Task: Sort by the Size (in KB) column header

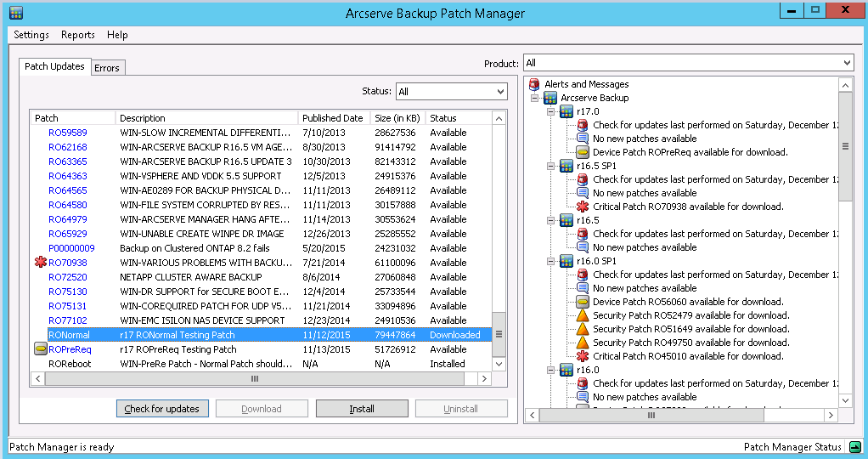Action: pyautogui.click(x=397, y=118)
